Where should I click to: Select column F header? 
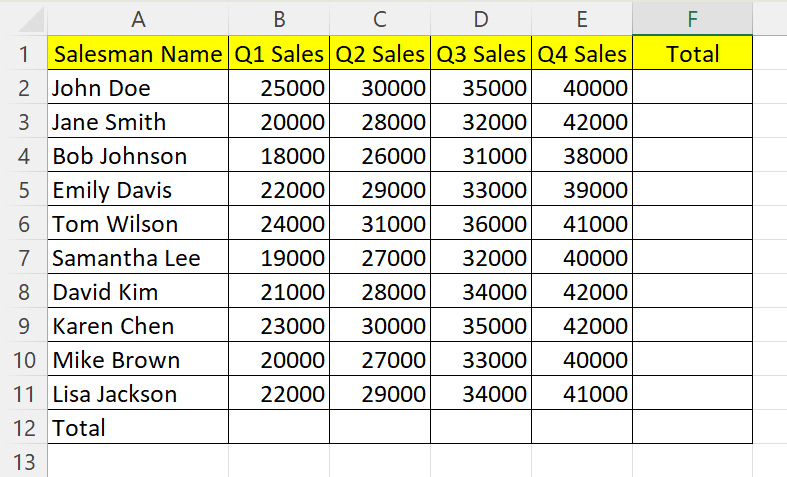point(692,18)
